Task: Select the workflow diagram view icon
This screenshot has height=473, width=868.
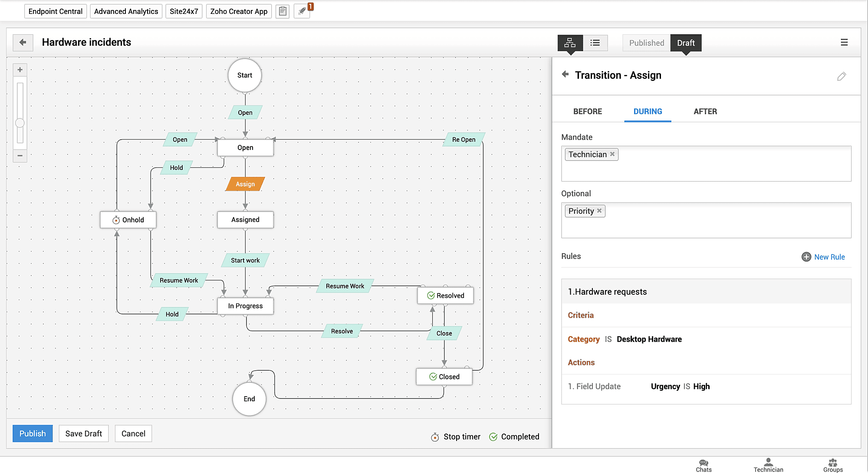Action: click(x=570, y=42)
